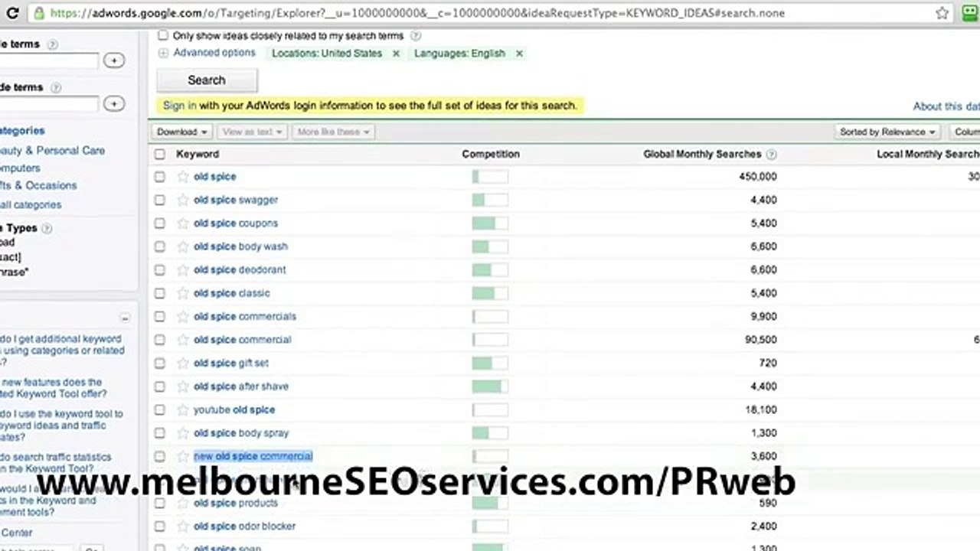Open the 'old spice' keyword link
The height and width of the screenshot is (551, 980).
[x=214, y=177]
